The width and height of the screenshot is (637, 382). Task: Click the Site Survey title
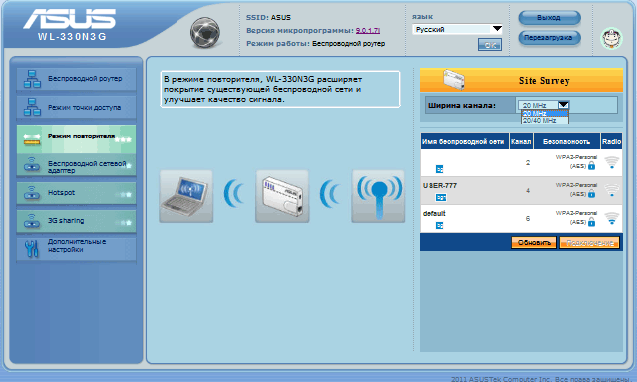(x=544, y=80)
